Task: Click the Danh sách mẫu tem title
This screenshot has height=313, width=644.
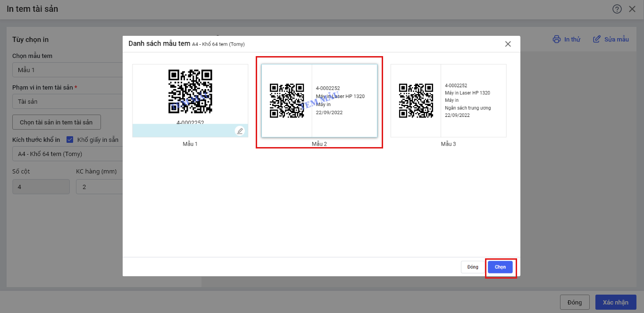Action: click(159, 43)
